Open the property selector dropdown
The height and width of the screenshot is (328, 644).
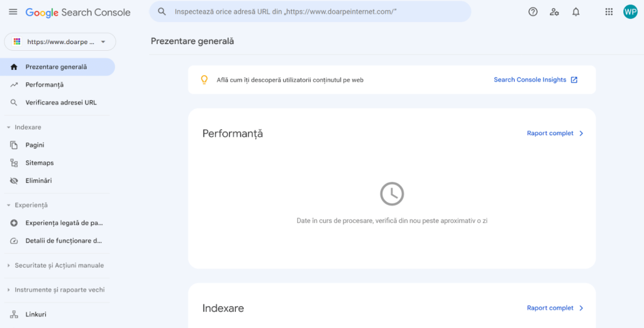point(60,41)
